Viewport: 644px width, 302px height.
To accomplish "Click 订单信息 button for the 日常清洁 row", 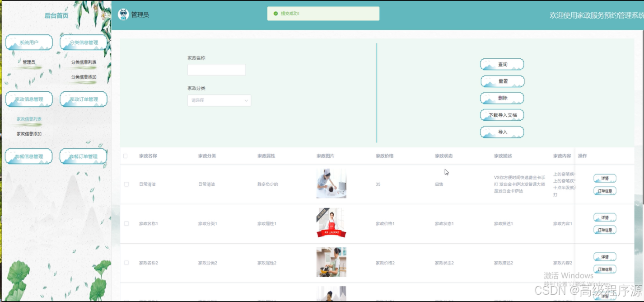I will pos(605,191).
